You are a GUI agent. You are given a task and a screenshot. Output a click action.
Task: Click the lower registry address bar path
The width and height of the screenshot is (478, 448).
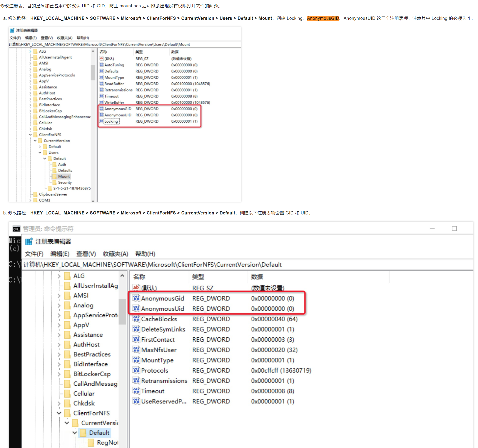(x=152, y=265)
